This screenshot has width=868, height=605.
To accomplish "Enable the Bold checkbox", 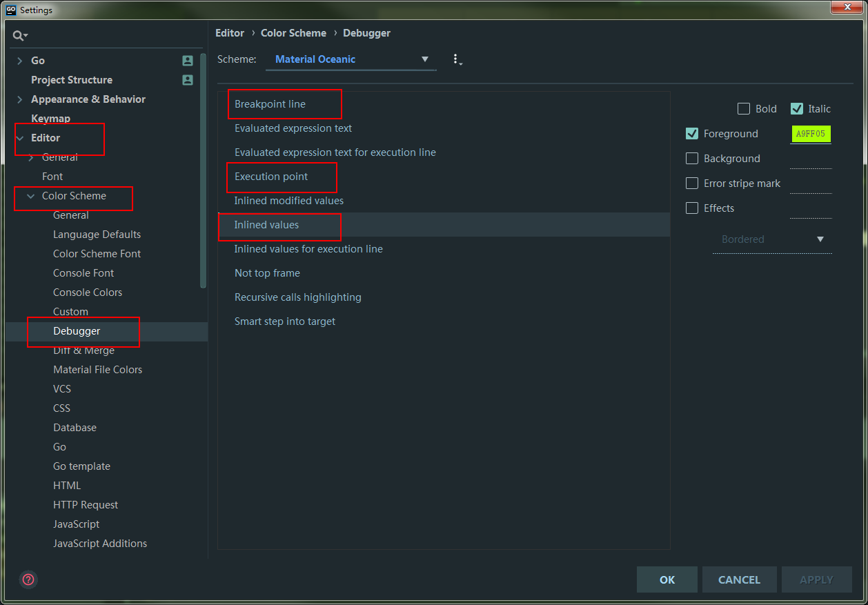I will click(744, 108).
